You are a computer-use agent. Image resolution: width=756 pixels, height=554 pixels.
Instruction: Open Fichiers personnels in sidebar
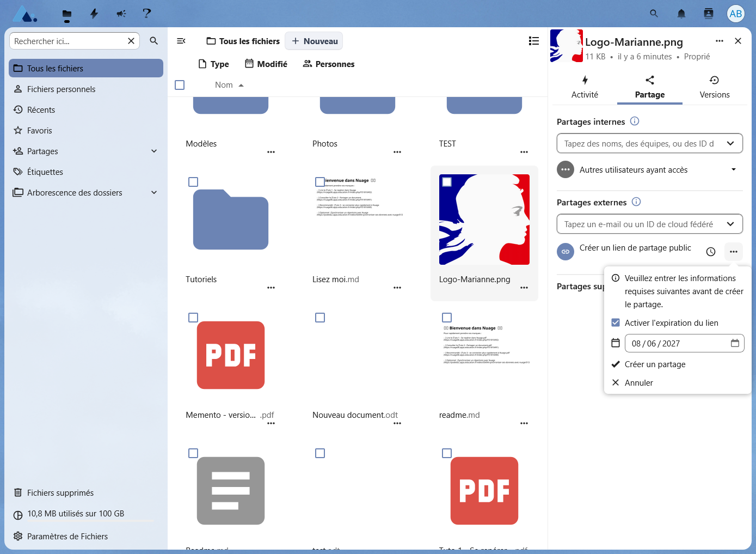click(x=86, y=89)
